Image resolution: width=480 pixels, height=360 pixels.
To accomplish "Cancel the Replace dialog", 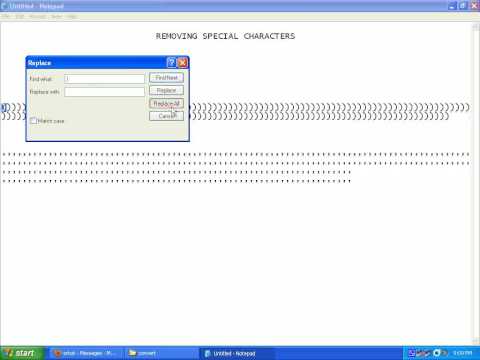I will (x=166, y=116).
